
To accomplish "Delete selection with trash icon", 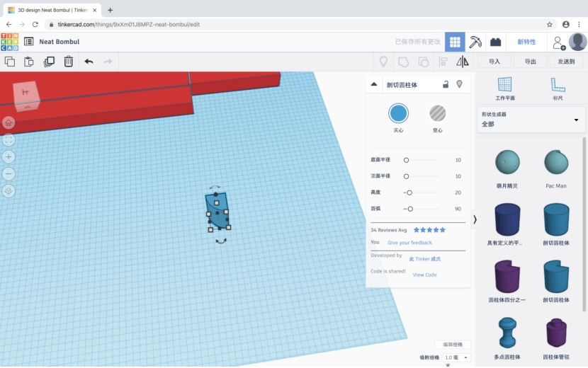I will point(68,62).
